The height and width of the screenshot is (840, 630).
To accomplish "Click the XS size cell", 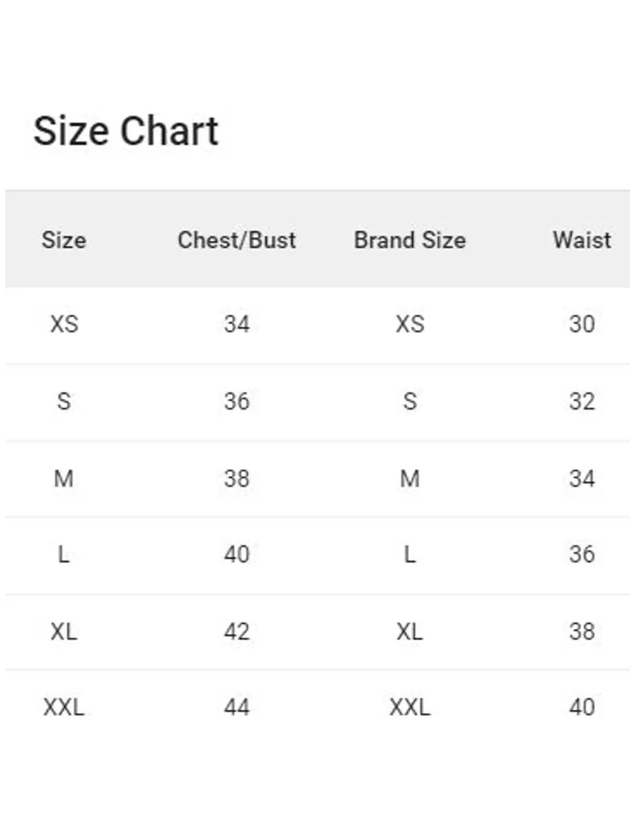I will (x=64, y=324).
